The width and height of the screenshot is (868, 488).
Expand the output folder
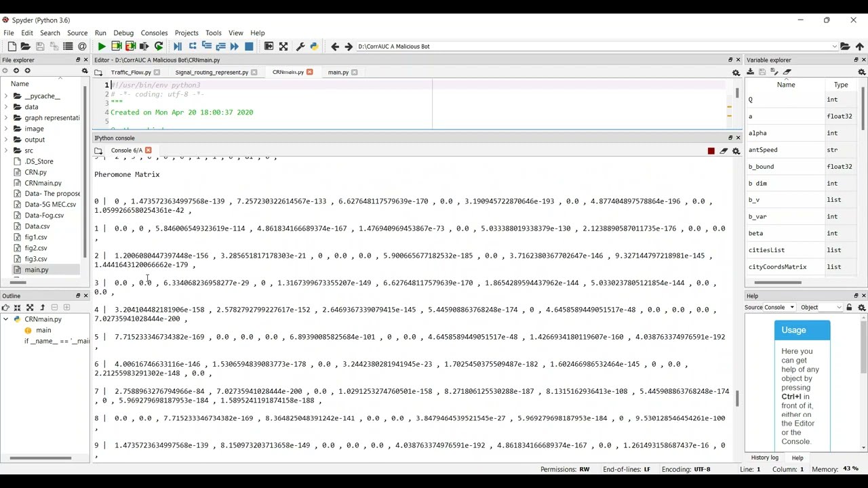[x=6, y=140]
